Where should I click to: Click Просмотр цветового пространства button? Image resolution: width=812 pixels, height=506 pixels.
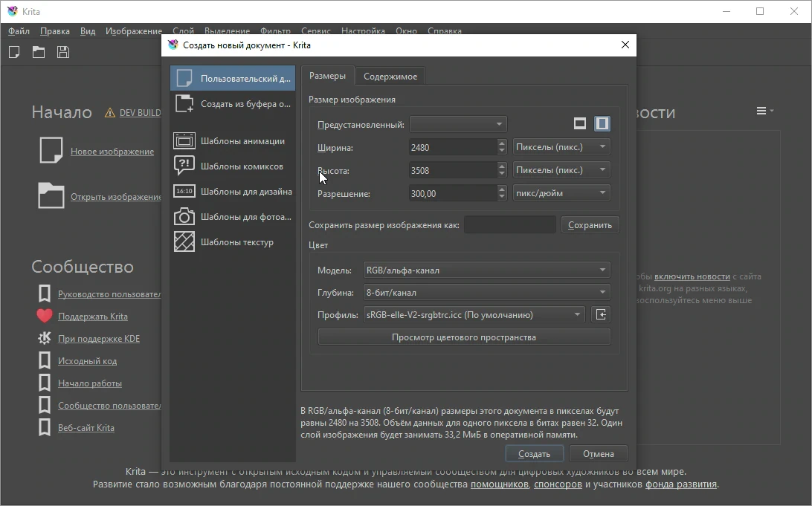pos(464,337)
